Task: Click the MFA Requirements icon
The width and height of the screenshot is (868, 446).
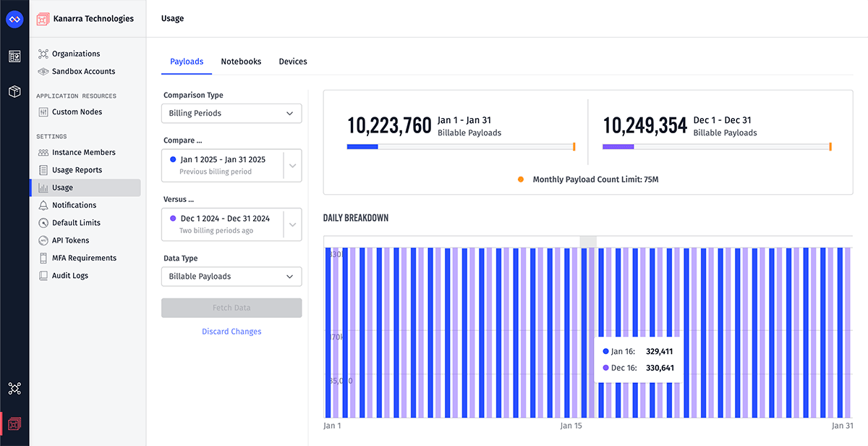Action: click(x=43, y=258)
